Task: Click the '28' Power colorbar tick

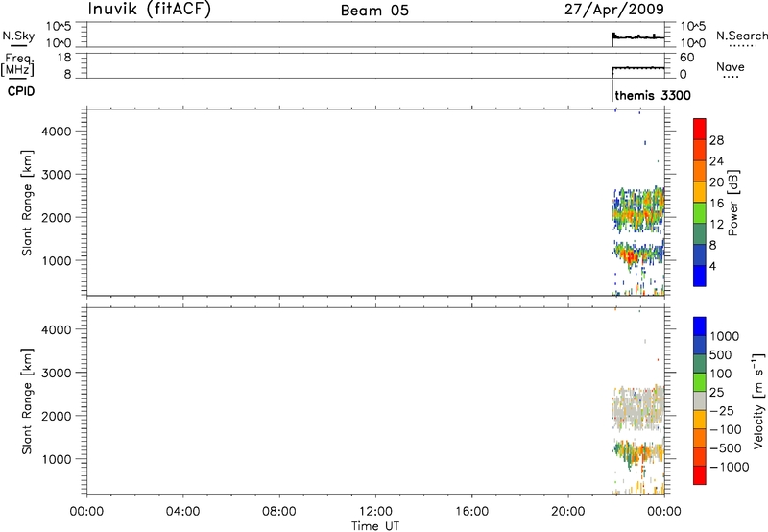Action: tap(716, 140)
